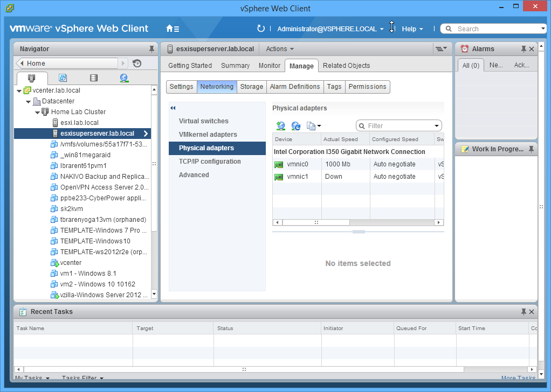This screenshot has height=392, width=551.
Task: Open the navigator history forward arrow
Action: point(122,63)
